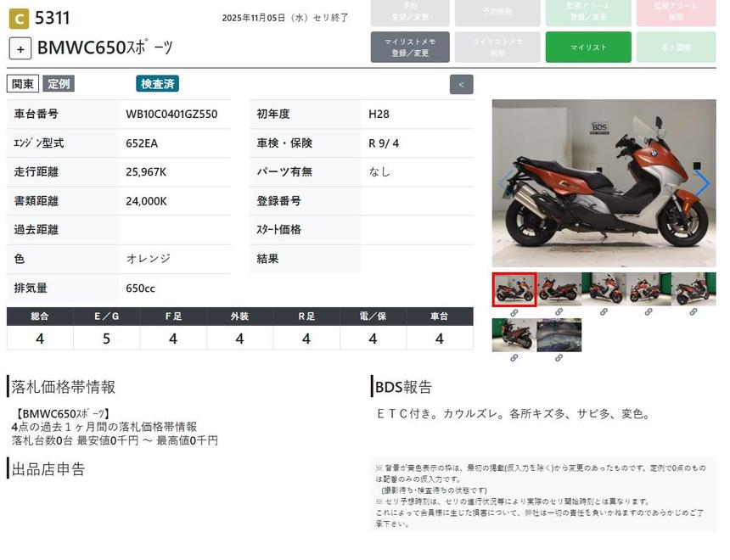730x560 pixels.
Task: Select the 関東 region tag
Action: coord(22,84)
